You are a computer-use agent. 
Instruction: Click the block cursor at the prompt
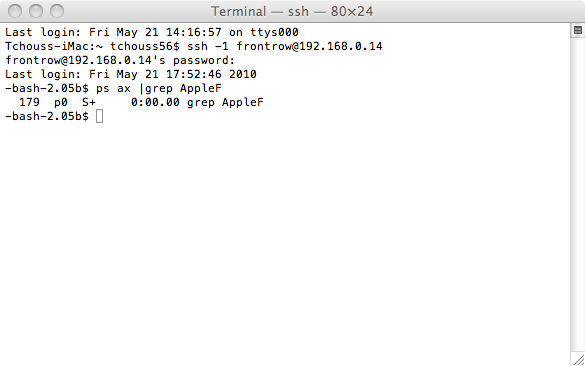click(x=99, y=116)
